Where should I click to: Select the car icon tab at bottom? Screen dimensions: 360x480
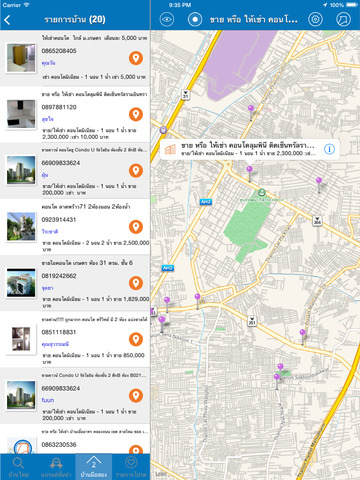[x=56, y=467]
